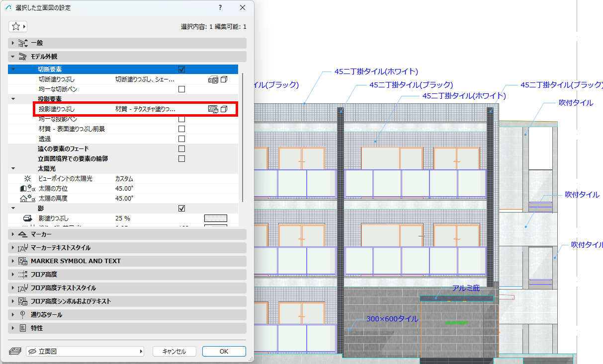Open the favorites star dropdown button

[18, 26]
